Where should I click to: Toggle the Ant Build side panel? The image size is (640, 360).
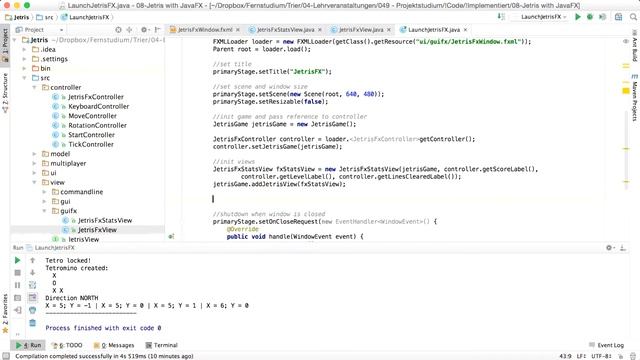click(635, 46)
